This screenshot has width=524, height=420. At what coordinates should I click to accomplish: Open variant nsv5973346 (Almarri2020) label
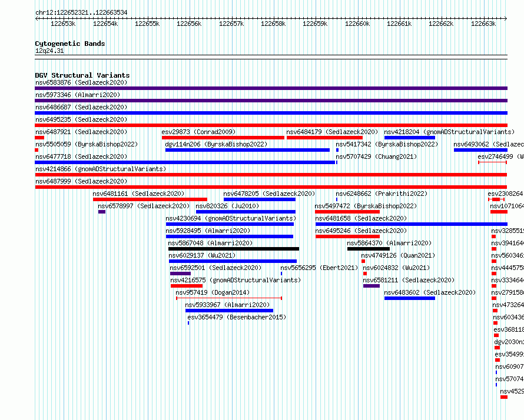pyautogui.click(x=78, y=95)
